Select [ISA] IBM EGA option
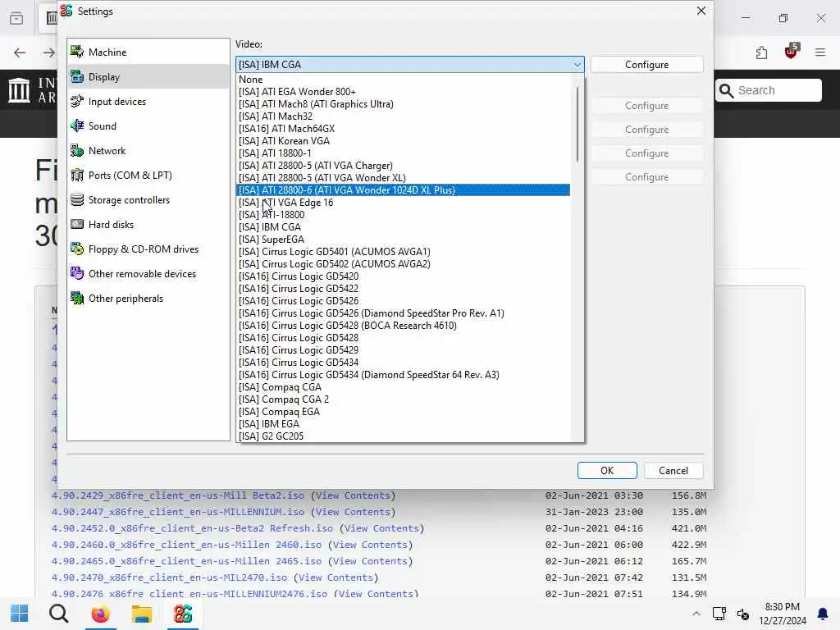The image size is (840, 630). 403,424
